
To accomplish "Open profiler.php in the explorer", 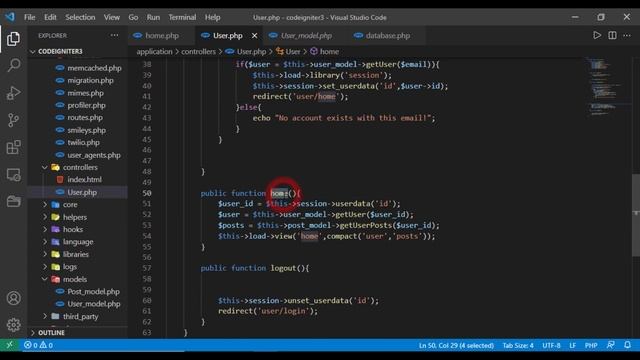I will (86, 105).
